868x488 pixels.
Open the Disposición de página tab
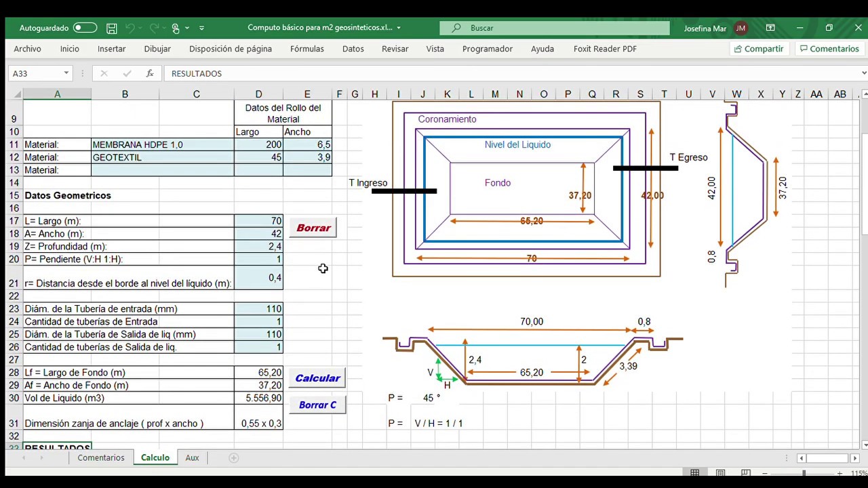click(231, 49)
